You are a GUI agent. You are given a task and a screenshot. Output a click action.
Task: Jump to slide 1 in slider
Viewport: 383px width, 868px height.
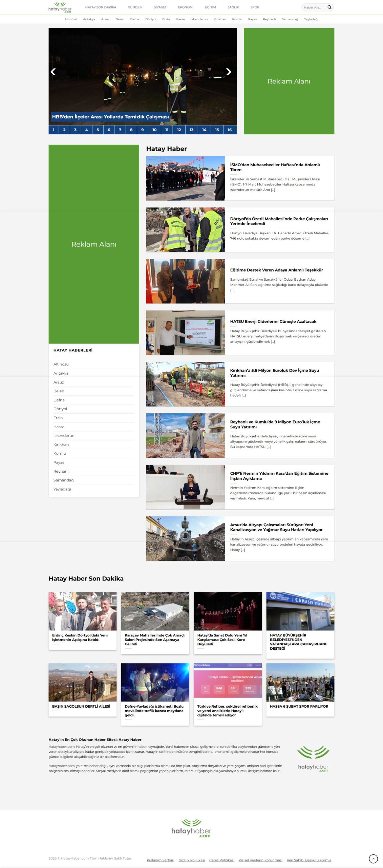[54, 130]
